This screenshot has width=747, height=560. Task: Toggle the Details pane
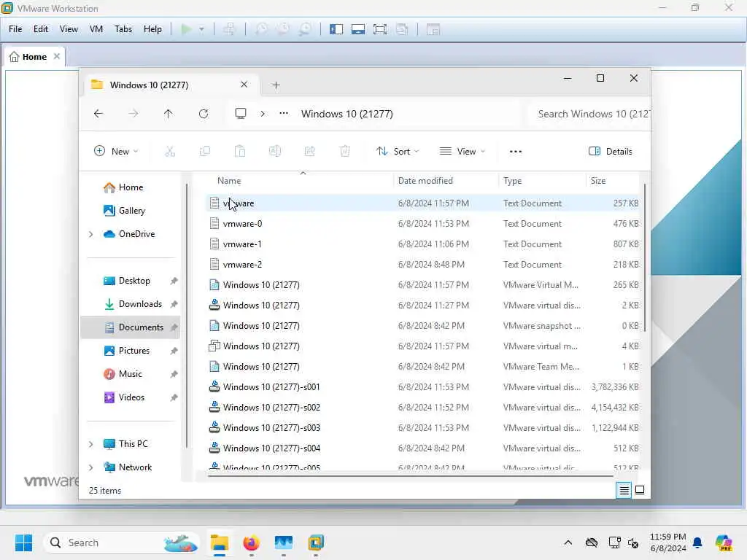coord(611,152)
